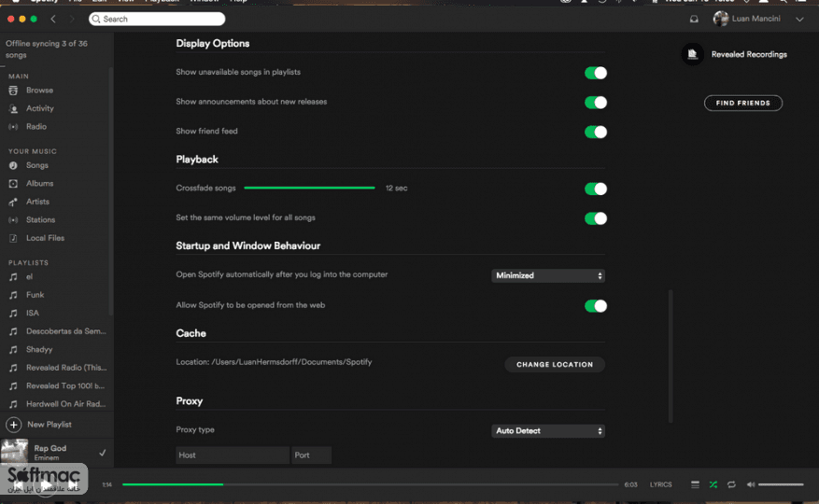Click the Search input field
Image resolution: width=819 pixels, height=504 pixels.
(x=157, y=19)
